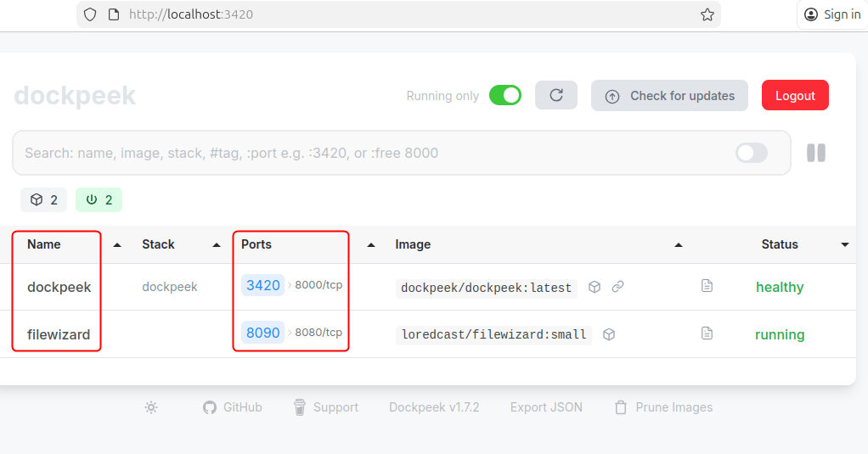Open logs document icon for dockpeek row
The image size is (868, 454).
pyautogui.click(x=707, y=287)
